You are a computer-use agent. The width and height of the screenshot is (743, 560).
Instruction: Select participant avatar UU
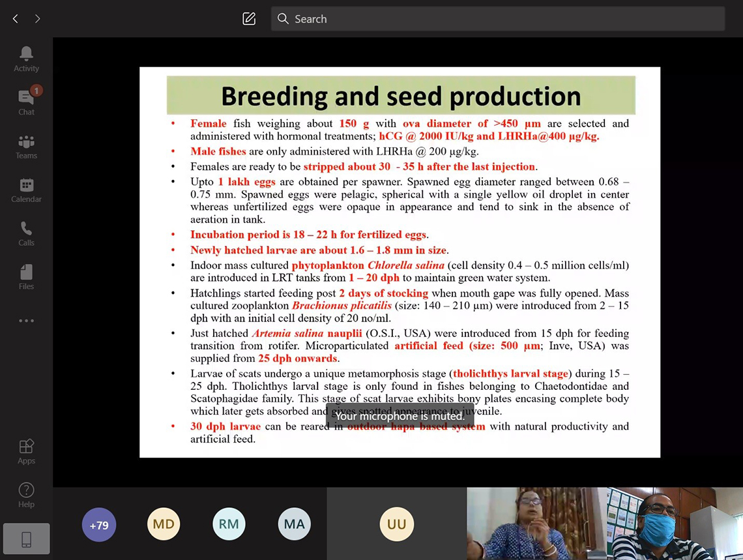[397, 524]
